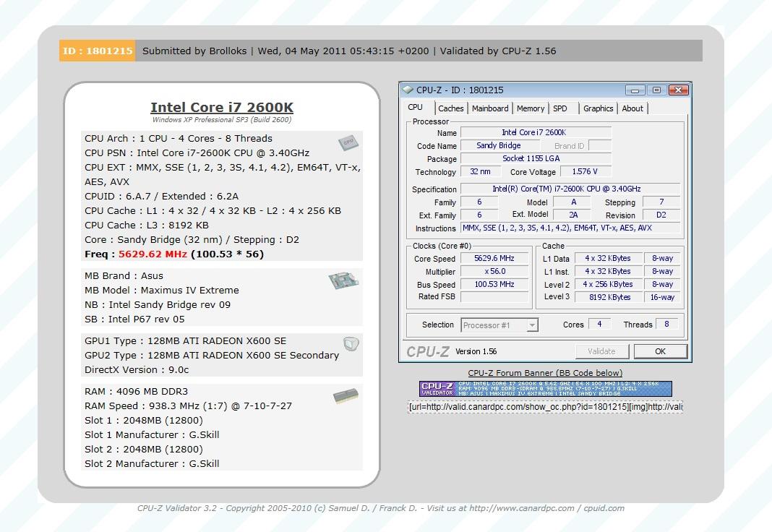The height and width of the screenshot is (532, 772).
Task: Click the empty Brand ID field
Action: (600, 146)
